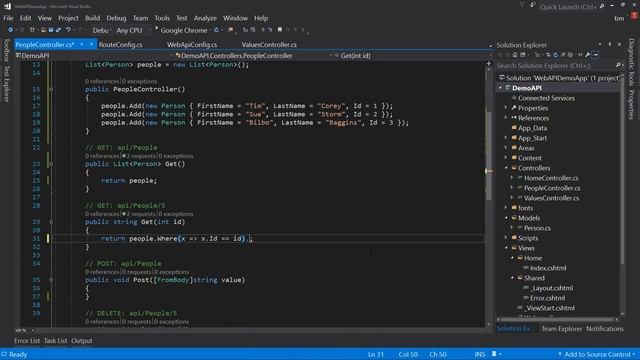Click the 2 requests CodeLens link above Get()
This screenshot has width=640, height=360.
pos(139,156)
